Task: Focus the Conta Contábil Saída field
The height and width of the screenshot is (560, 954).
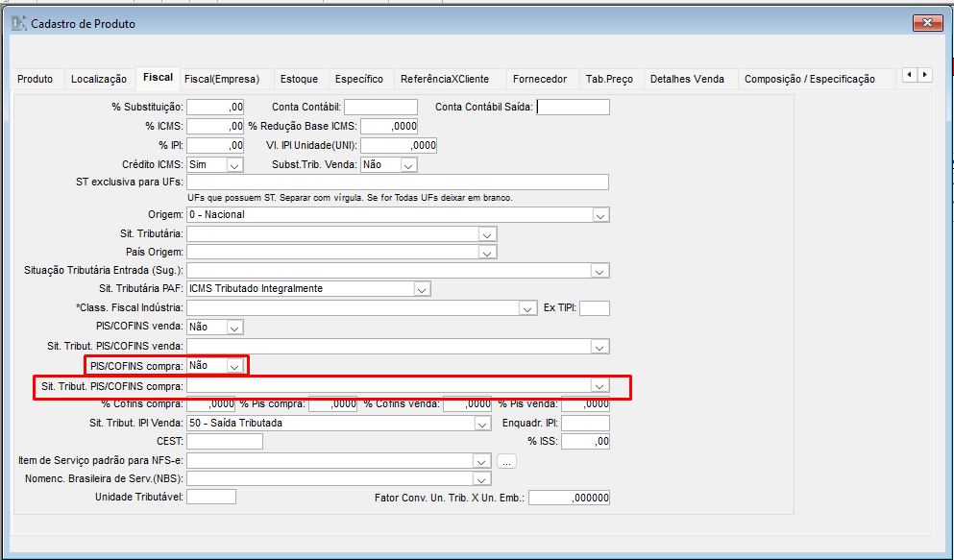Action: point(573,108)
